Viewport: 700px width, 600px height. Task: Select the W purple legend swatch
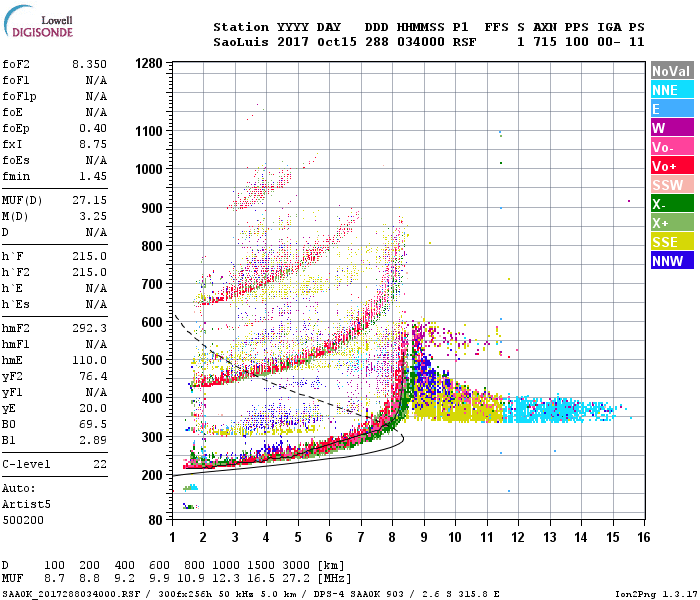672,128
